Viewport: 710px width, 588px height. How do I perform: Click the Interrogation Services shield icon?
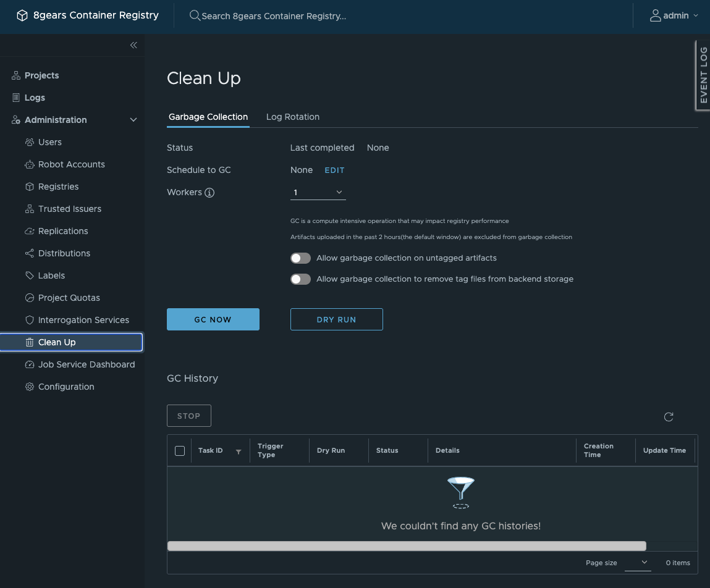tap(30, 320)
